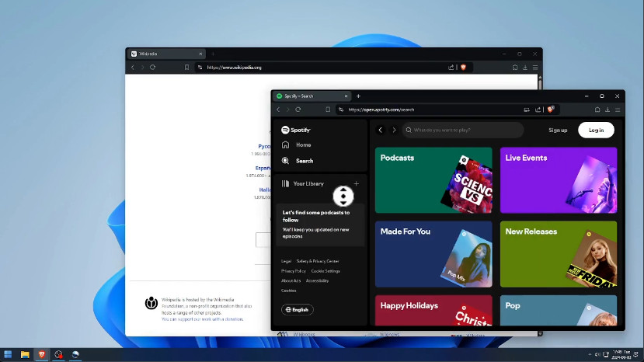This screenshot has width=644, height=362.
Task: Reload the Spotify page
Action: coord(298,110)
